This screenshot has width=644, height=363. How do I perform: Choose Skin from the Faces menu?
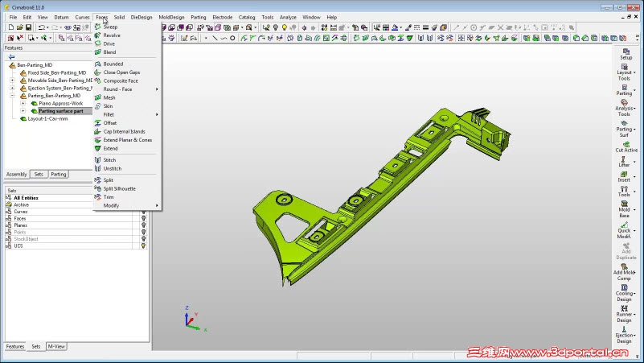tap(108, 106)
